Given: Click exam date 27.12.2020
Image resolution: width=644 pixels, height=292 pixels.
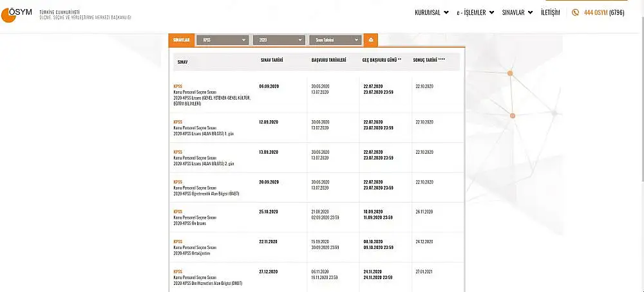Looking at the screenshot, I should (269, 271).
